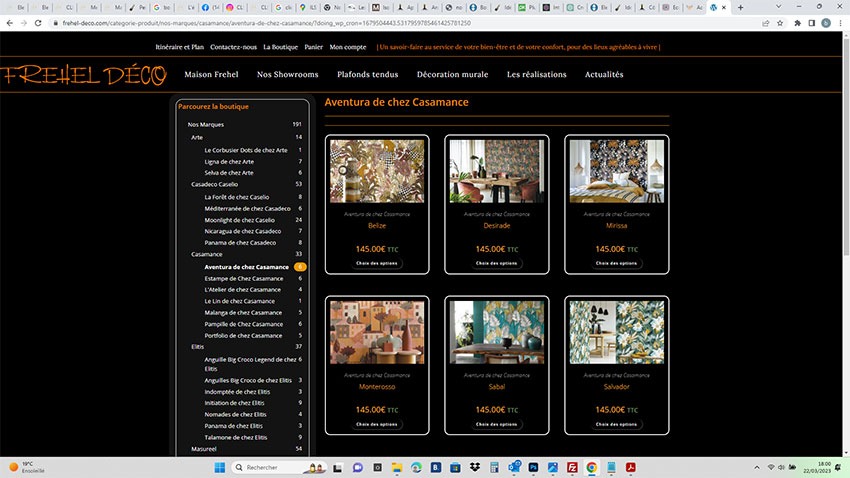
Task: Open Mon compte link
Action: click(348, 47)
